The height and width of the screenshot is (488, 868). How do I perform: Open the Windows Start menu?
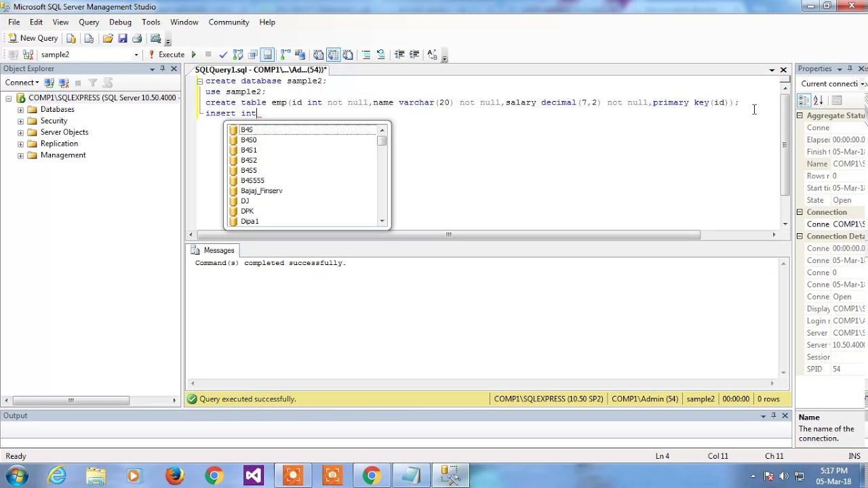point(16,476)
